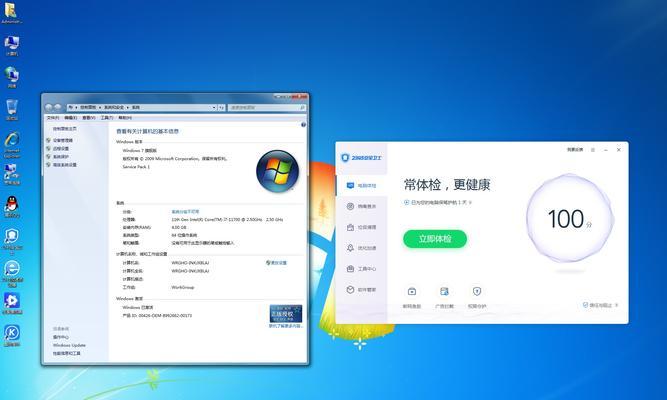
Task: Click the Service Pack 1 text
Action: (x=136, y=167)
